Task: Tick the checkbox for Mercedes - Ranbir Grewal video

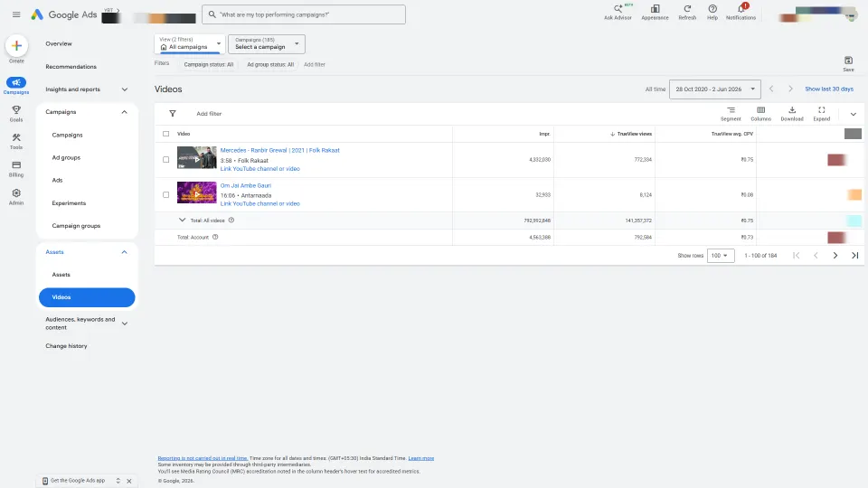Action: (166, 159)
